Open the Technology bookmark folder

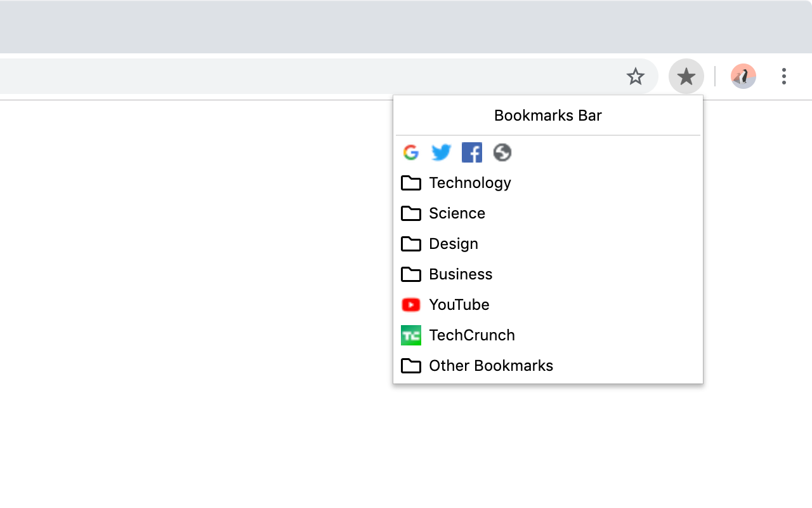[548, 183]
